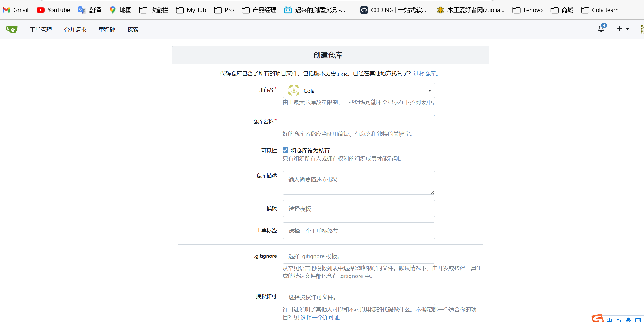Click the Gitea logo home icon
This screenshot has height=322, width=644.
point(12,29)
